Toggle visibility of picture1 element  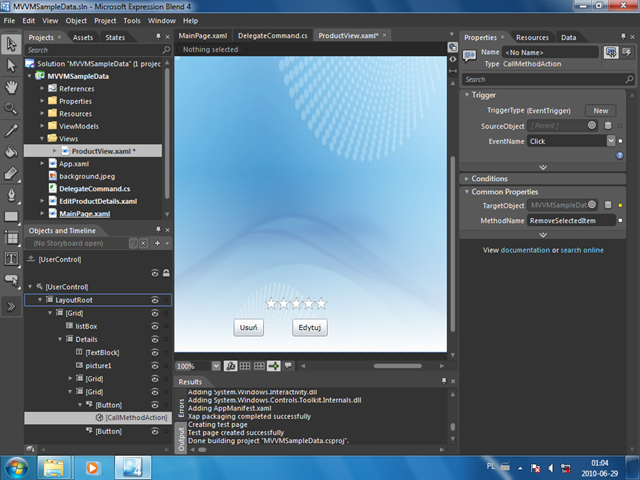(155, 366)
